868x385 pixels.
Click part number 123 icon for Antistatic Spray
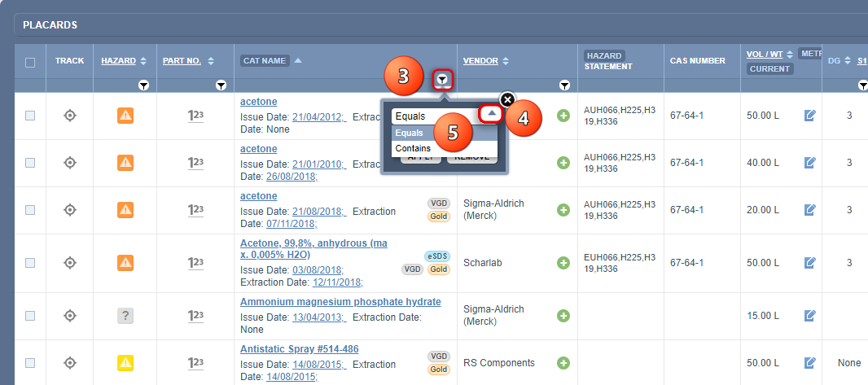point(195,363)
